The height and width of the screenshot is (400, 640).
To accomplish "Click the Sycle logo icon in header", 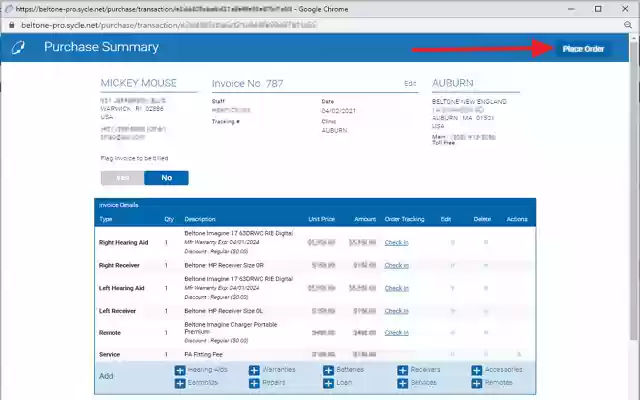I will (x=18, y=47).
